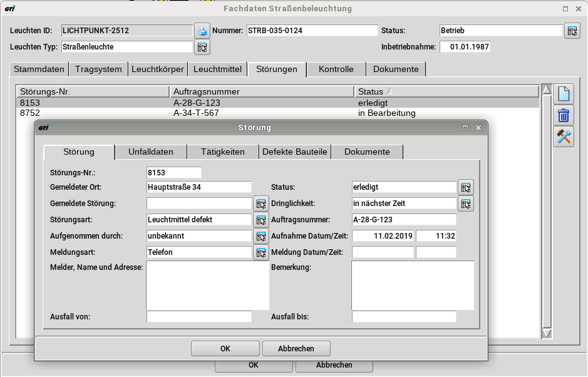588x377 pixels.
Task: Click the trash bin delete icon
Action: (564, 115)
